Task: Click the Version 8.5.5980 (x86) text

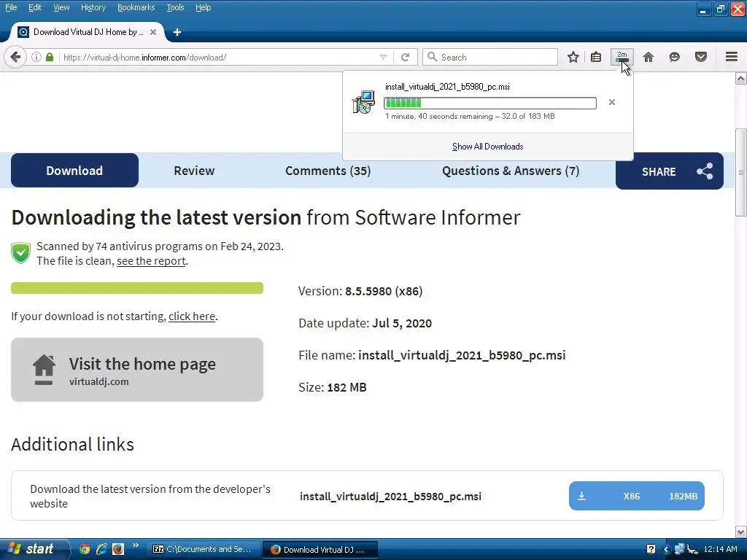Action: (360, 291)
